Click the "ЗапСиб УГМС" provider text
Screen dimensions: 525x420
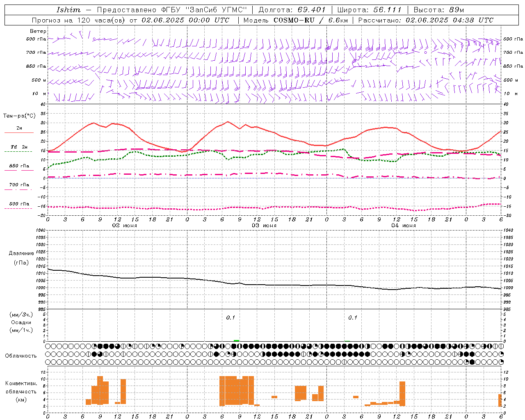216,9
